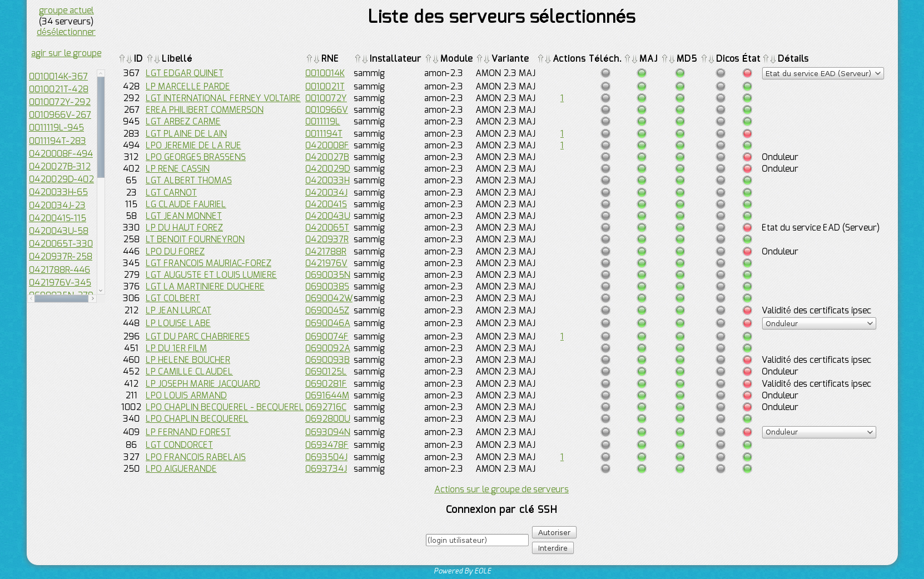Expand Onduleur dropdown for LP FERNAND FOREST
924x579 pixels.
(x=818, y=432)
